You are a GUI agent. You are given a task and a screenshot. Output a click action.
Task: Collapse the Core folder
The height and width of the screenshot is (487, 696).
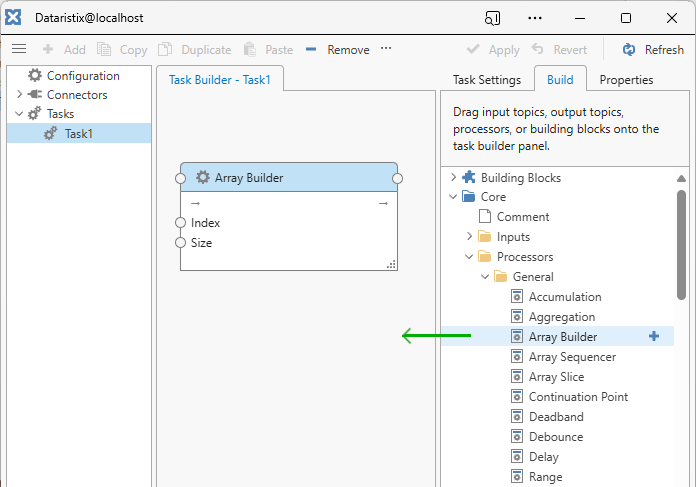[x=453, y=196]
